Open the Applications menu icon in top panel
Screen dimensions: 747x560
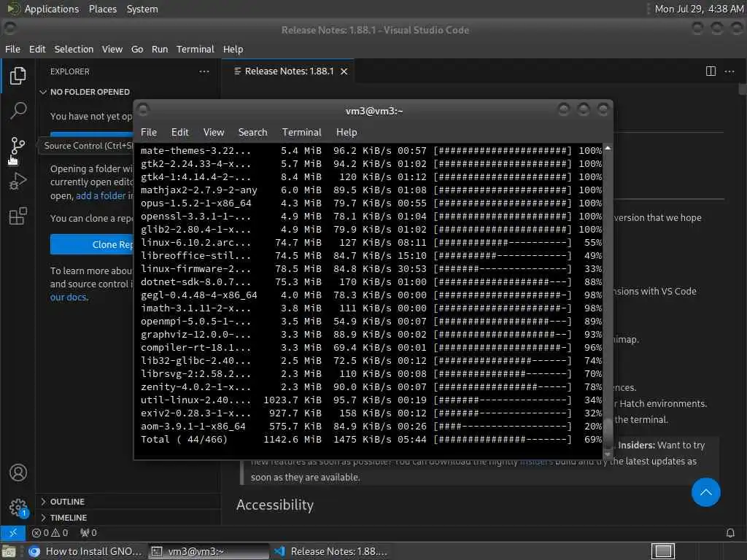click(x=13, y=9)
